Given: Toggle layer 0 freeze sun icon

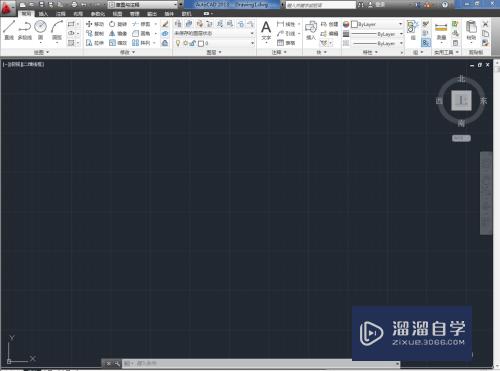Looking at the screenshot, I should tap(185, 43).
